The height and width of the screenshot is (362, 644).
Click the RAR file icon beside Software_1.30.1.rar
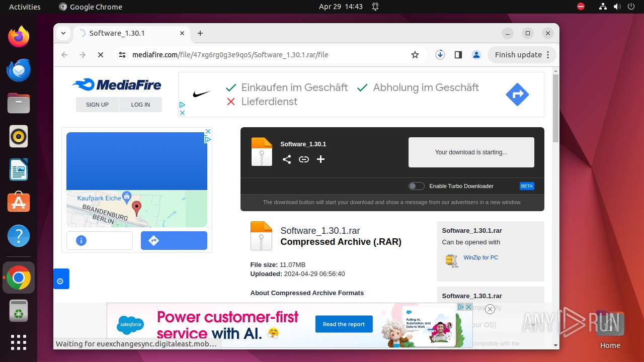pyautogui.click(x=261, y=236)
